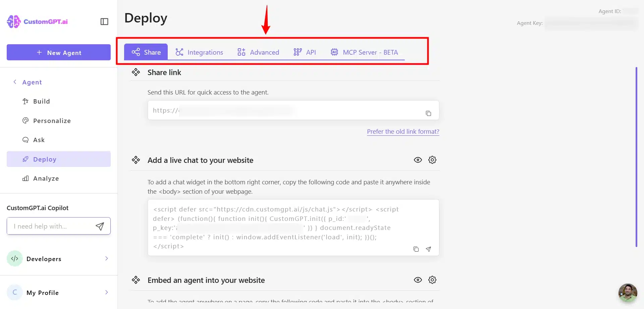644x309 pixels.
Task: Click the Deploy rocket icon
Action: point(25,159)
